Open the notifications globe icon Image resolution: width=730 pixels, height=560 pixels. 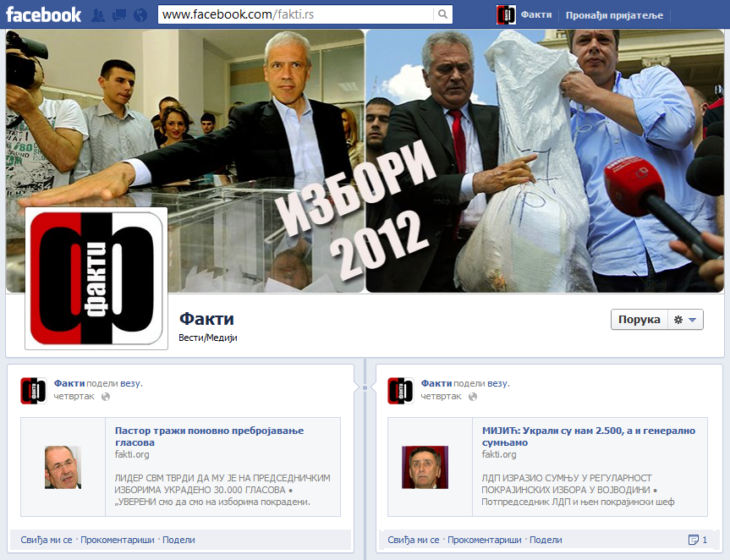pos(140,14)
